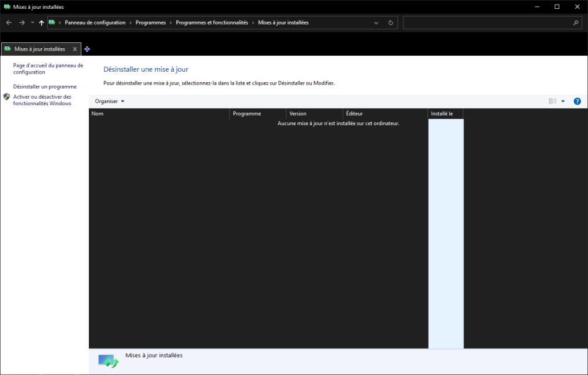Open address bar history dropdown
Image resolution: width=588 pixels, height=375 pixels.
tap(376, 23)
